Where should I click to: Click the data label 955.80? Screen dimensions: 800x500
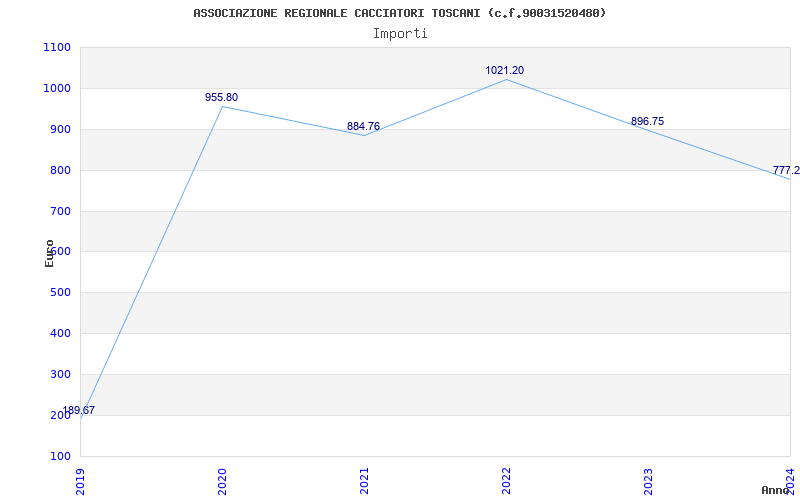(x=221, y=97)
